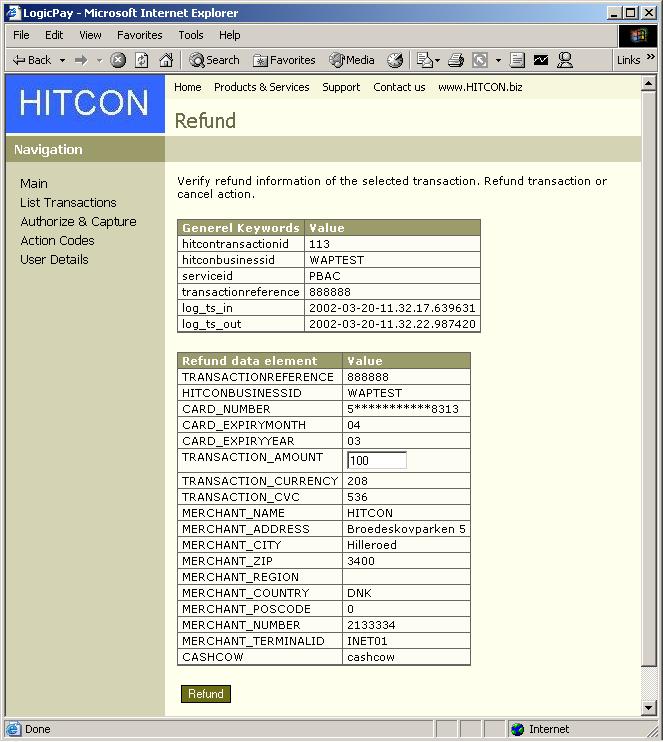The image size is (663, 742).
Task: Click the Stop loading icon in toolbar
Action: click(x=118, y=60)
